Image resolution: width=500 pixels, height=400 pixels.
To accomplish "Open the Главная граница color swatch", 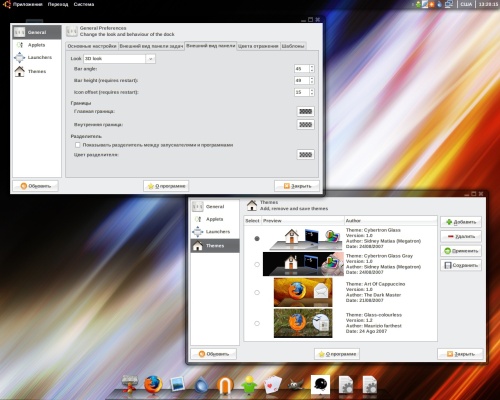I will 305,112.
